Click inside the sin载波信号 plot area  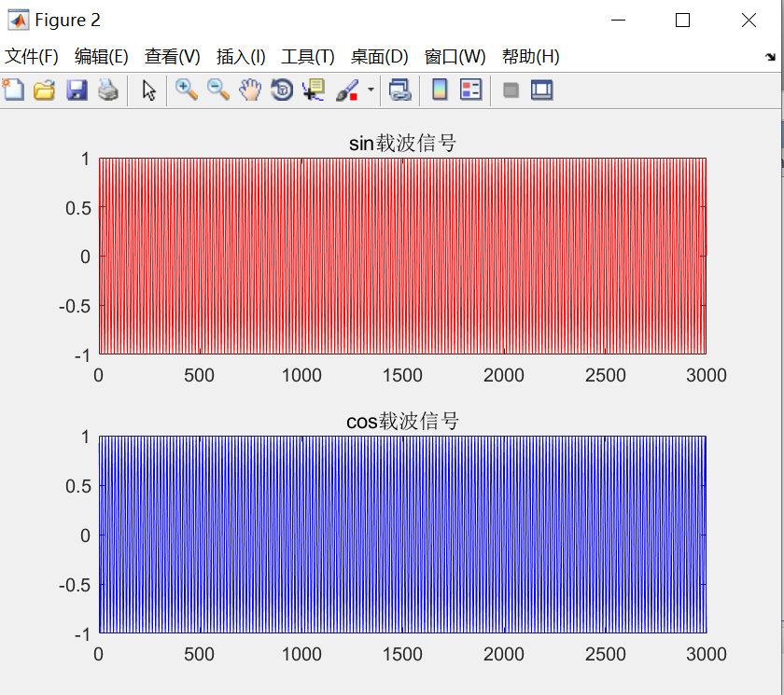[401, 257]
